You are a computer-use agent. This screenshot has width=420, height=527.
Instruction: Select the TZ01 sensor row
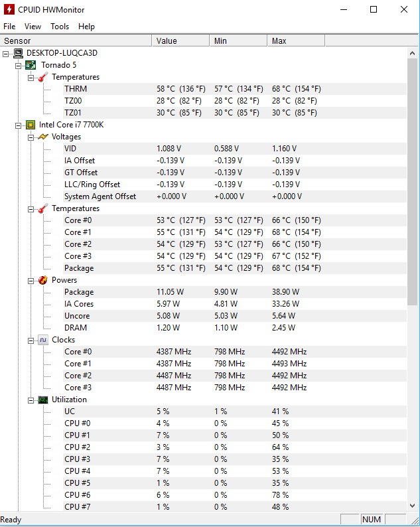coord(235,113)
